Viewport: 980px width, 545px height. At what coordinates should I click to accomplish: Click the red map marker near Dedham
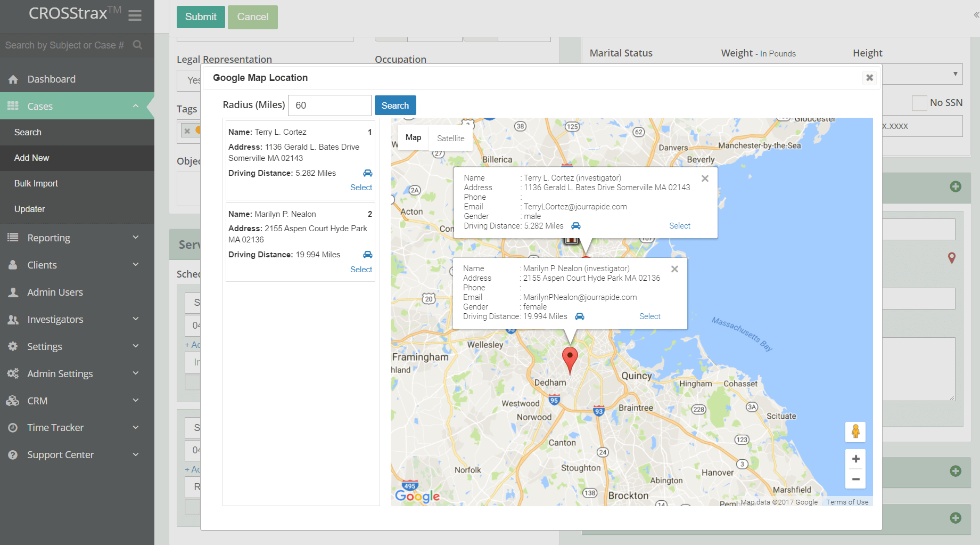(570, 360)
